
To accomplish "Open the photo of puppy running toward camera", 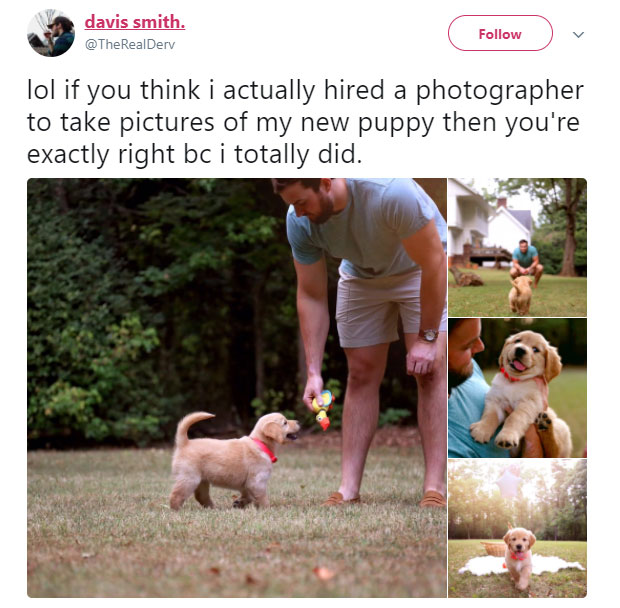I will click(x=518, y=247).
